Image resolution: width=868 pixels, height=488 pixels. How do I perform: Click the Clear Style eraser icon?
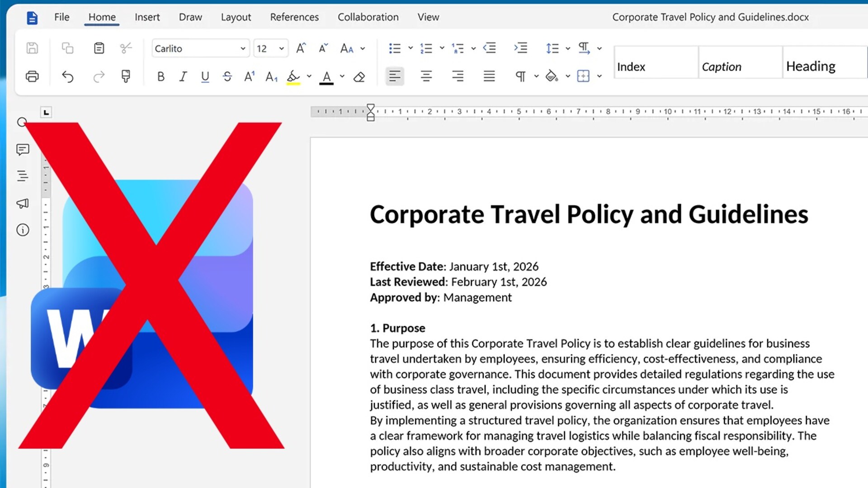click(359, 77)
